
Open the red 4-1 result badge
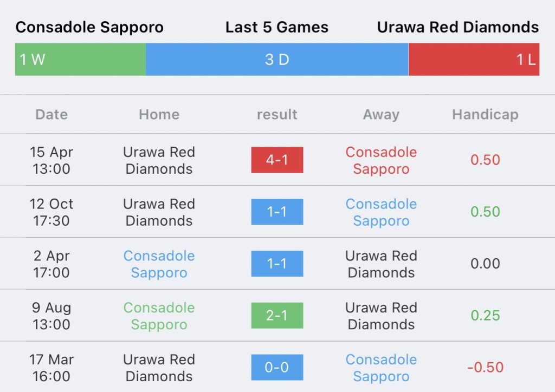[x=277, y=160]
